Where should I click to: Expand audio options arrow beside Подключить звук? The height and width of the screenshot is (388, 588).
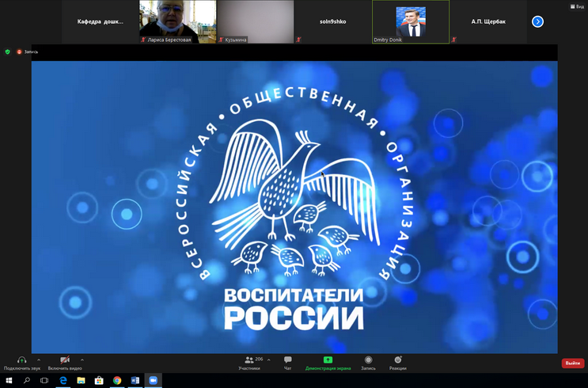coord(39,360)
